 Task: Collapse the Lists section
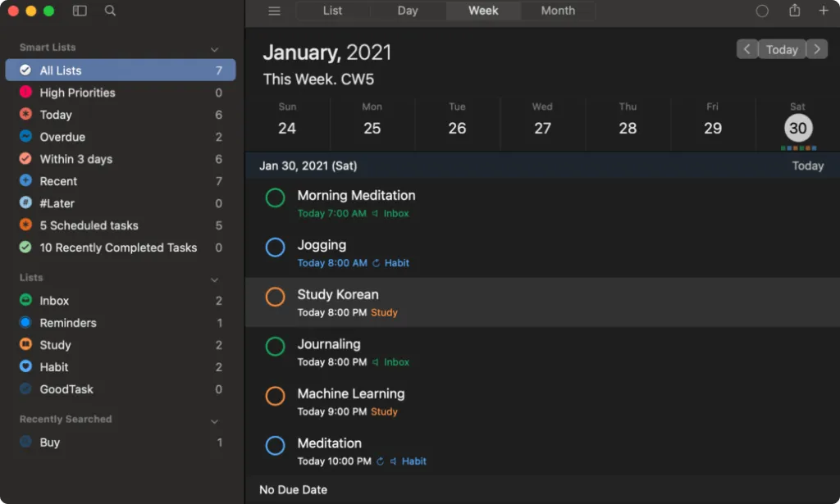(214, 278)
